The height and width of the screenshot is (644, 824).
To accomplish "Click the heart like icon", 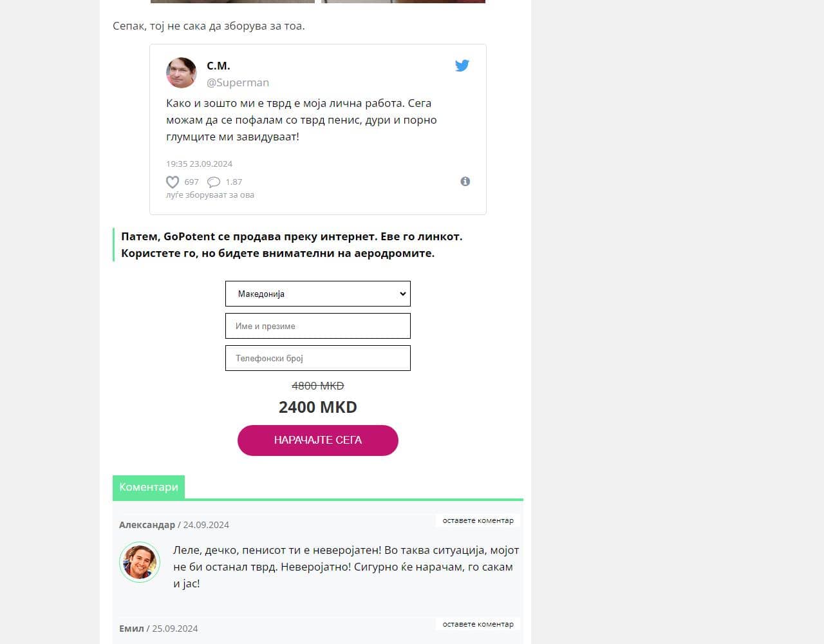I will [x=173, y=182].
